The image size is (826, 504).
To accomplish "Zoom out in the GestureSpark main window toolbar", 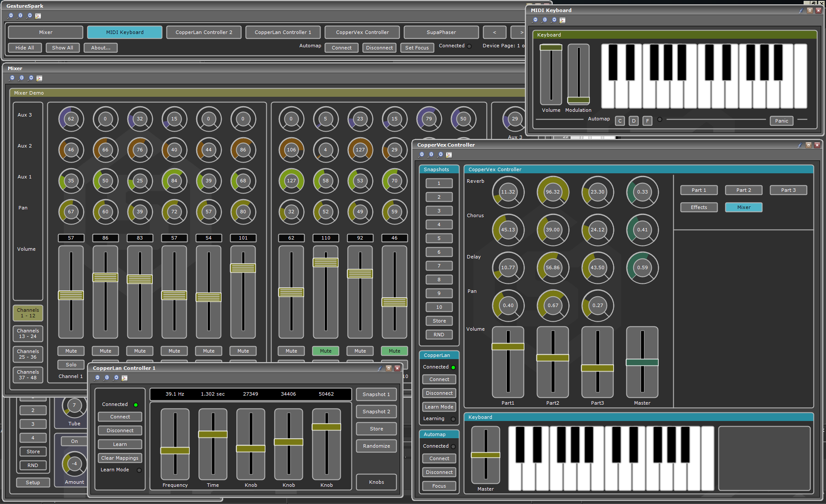I will click(x=11, y=16).
